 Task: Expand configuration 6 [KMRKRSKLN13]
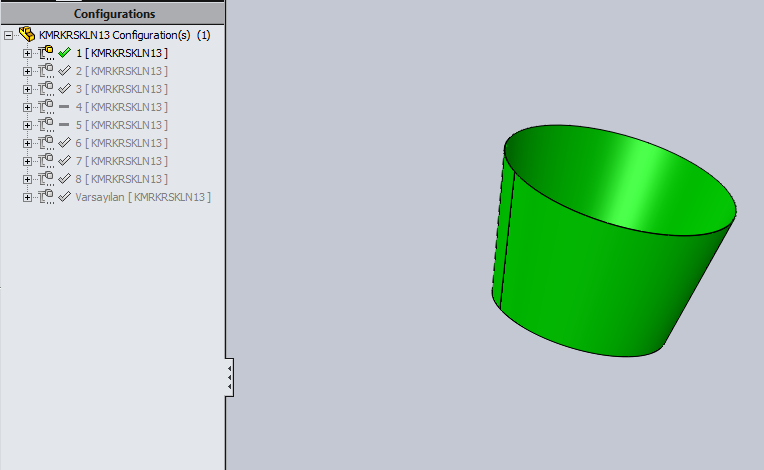tap(27, 143)
